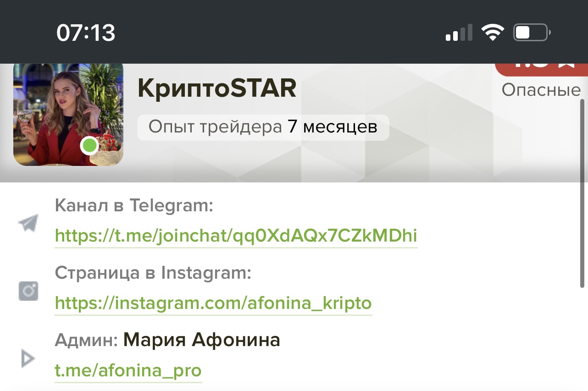This screenshot has height=391, width=588.
Task: Tap the Instagram camera icon
Action: point(28,291)
